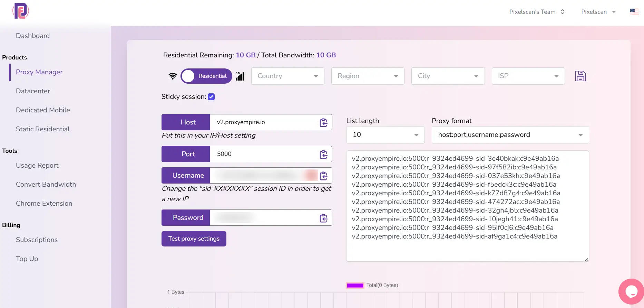This screenshot has height=308, width=644.
Task: Copy the Username to clipboard
Action: pos(323,176)
